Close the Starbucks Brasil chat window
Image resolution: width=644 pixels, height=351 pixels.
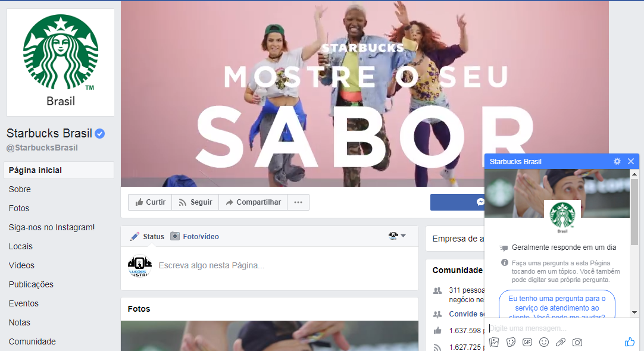tap(631, 161)
